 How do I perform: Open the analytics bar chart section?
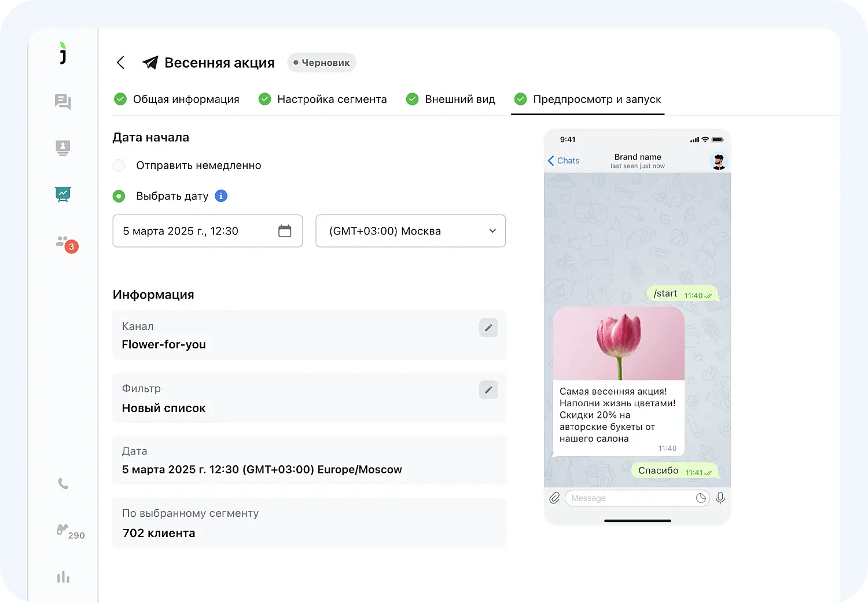[x=62, y=576]
